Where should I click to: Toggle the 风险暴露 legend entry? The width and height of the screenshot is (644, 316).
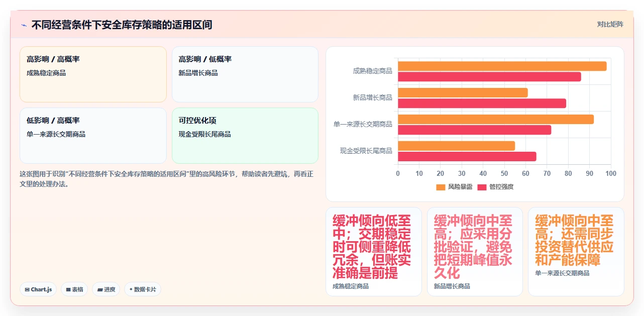[x=454, y=187]
